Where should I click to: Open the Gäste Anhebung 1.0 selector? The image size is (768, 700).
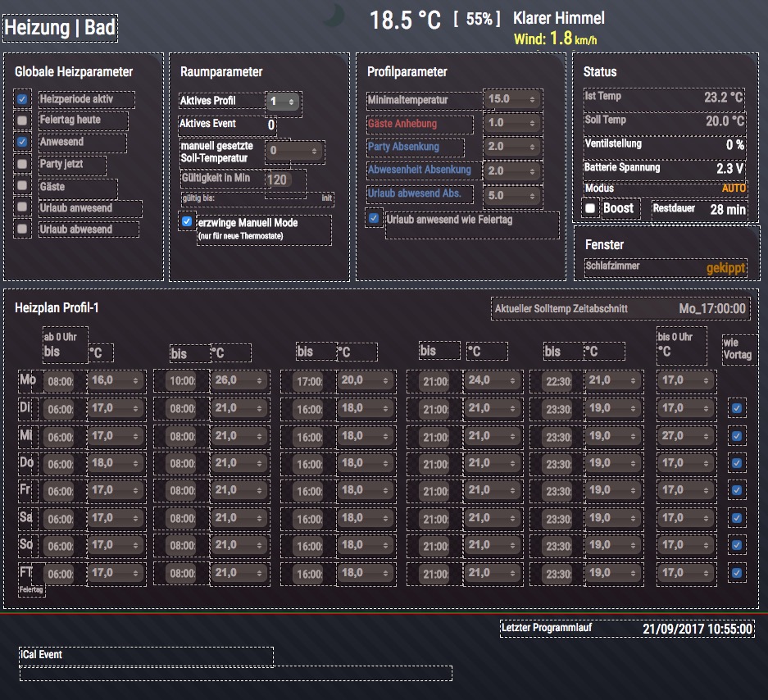512,122
